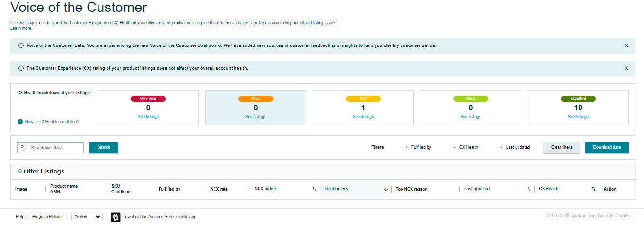This screenshot has width=644, height=227.
Task: Click the Filters label
Action: click(x=377, y=147)
